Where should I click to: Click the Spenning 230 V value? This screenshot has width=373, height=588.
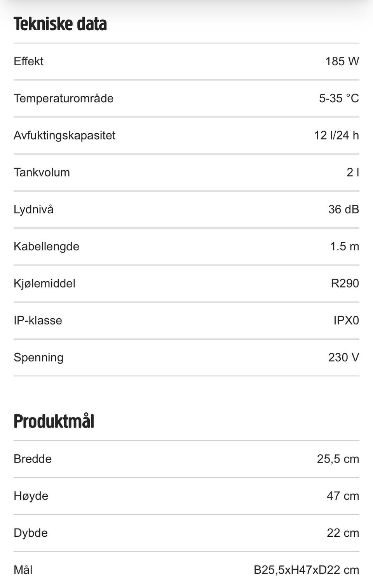(343, 358)
